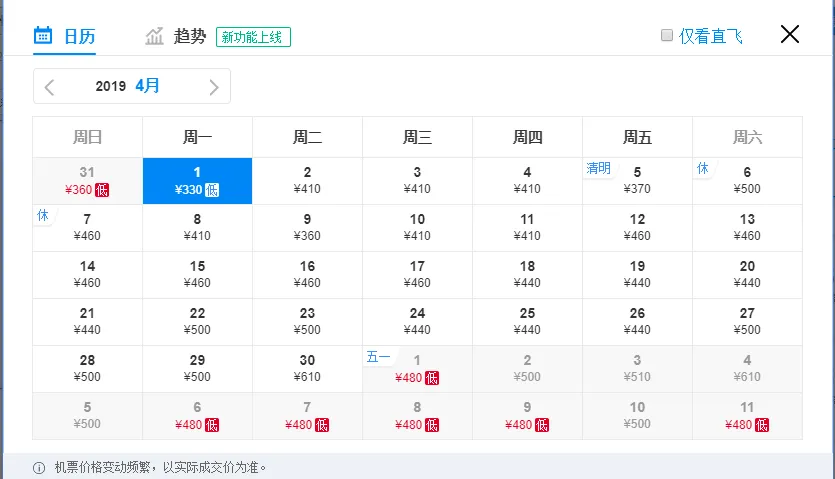Select April 9 priced at ¥360
This screenshot has height=479, width=835.
[307, 227]
